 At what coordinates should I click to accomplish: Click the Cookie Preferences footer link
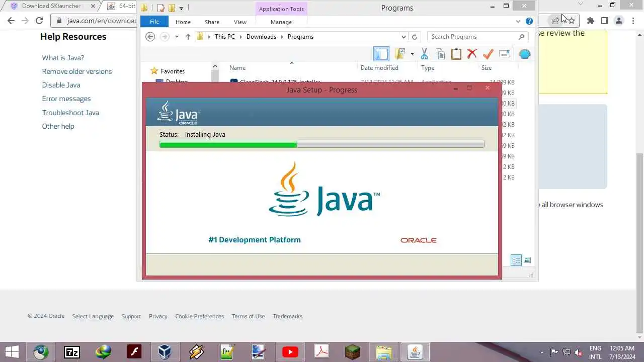(x=199, y=316)
